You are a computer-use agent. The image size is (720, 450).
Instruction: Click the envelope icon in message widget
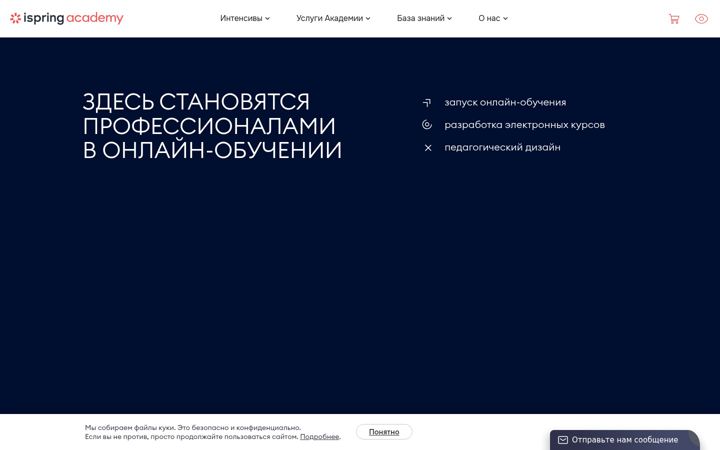pyautogui.click(x=562, y=440)
